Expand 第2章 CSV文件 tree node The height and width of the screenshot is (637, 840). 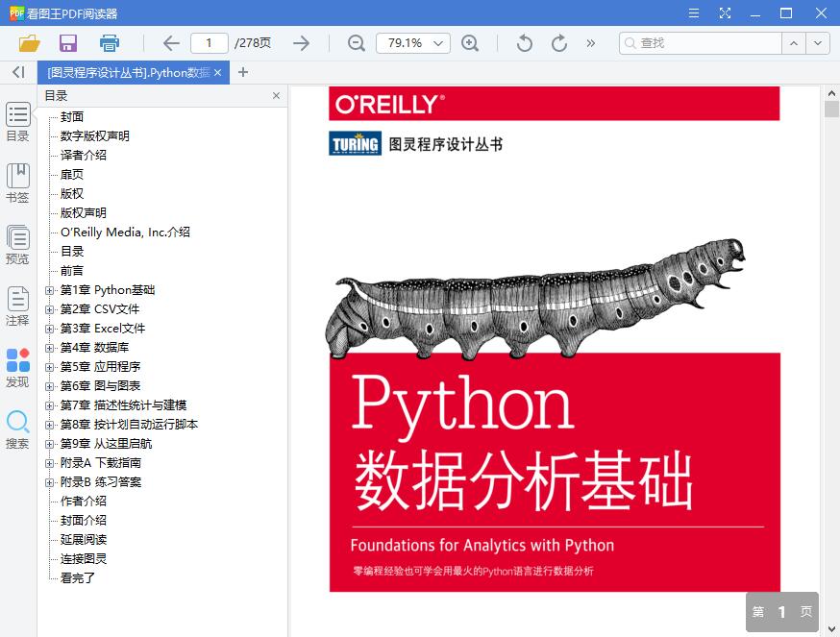point(49,309)
